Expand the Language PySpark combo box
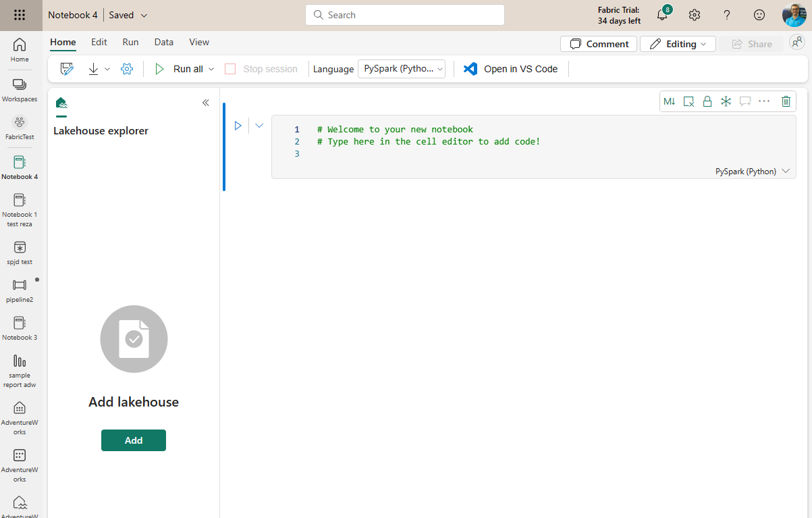This screenshot has height=518, width=812. (402, 69)
